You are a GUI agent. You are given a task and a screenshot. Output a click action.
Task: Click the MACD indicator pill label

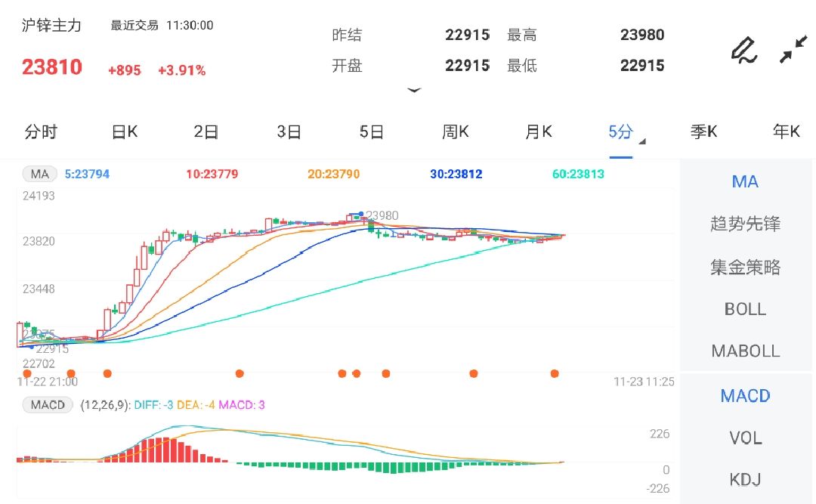tap(48, 404)
